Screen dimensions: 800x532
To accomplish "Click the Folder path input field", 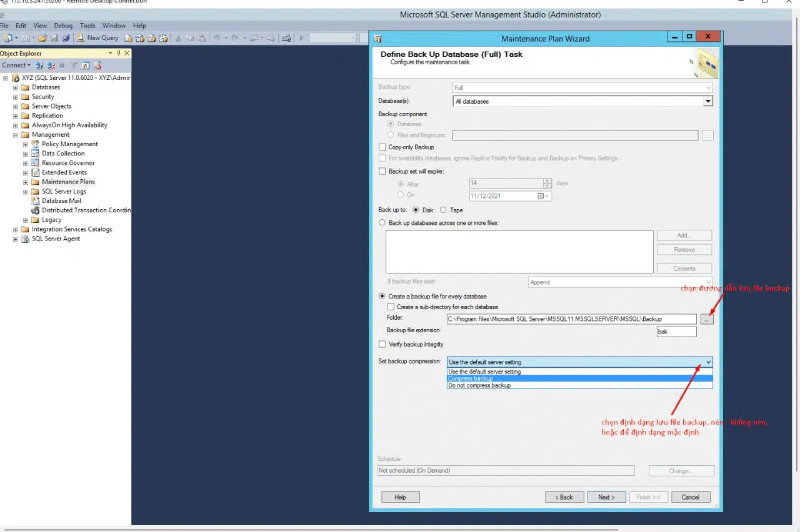I will click(571, 319).
